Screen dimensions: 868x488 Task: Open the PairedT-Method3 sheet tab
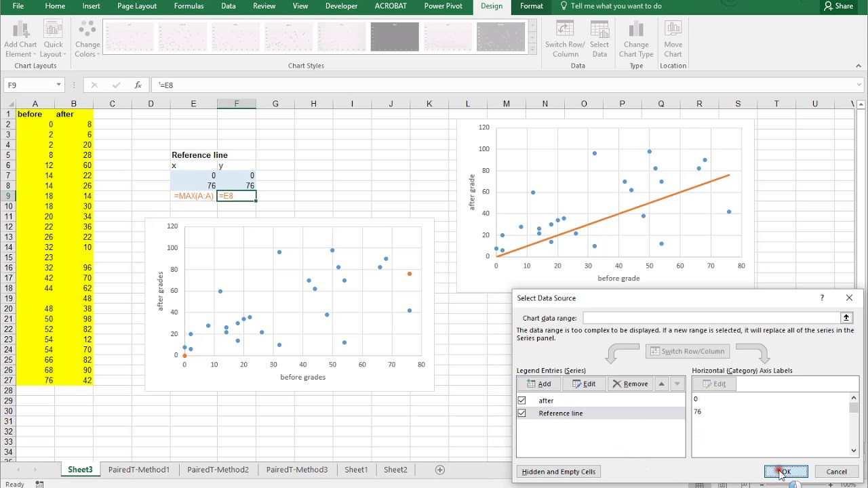[297, 470]
